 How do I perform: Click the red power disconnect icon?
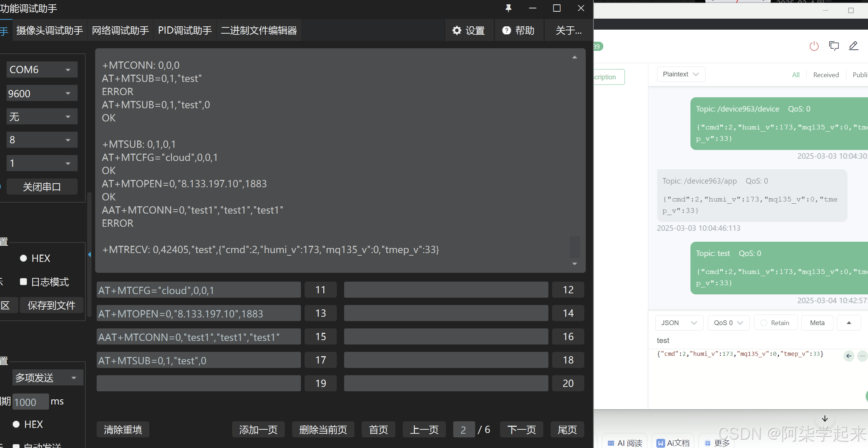tap(814, 46)
